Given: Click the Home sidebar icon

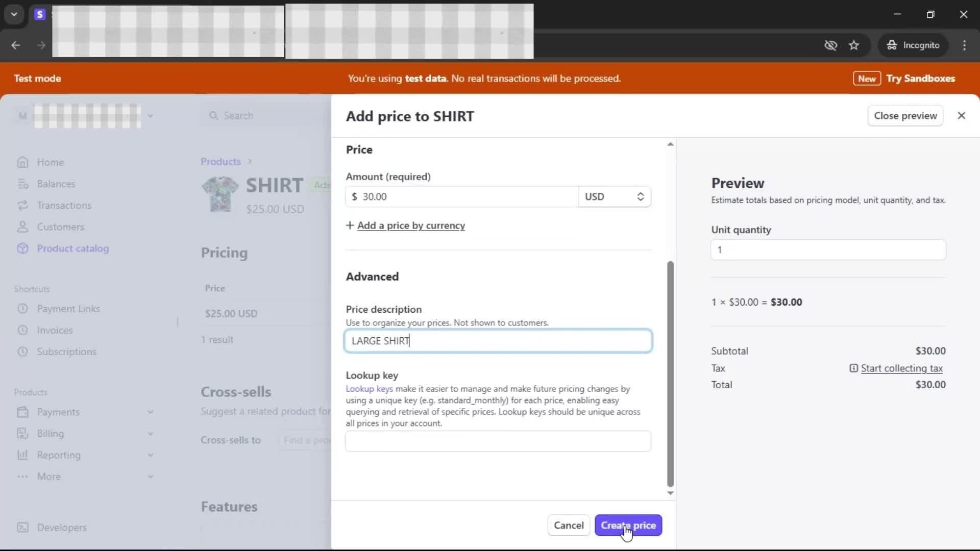Looking at the screenshot, I should tap(22, 162).
